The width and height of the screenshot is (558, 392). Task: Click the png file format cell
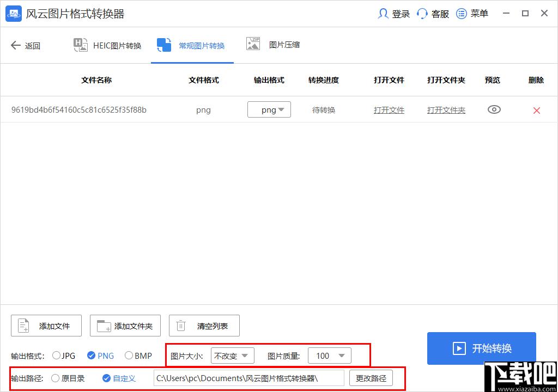click(x=204, y=110)
